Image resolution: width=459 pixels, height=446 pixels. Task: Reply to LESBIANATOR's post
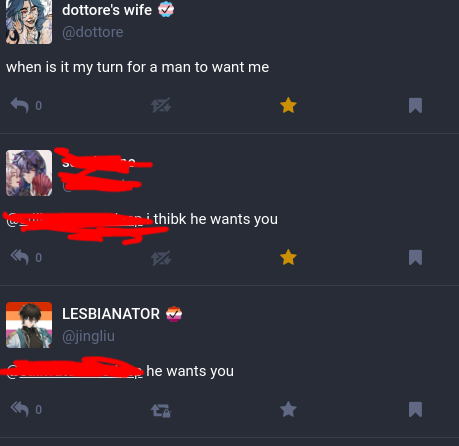tap(19, 409)
